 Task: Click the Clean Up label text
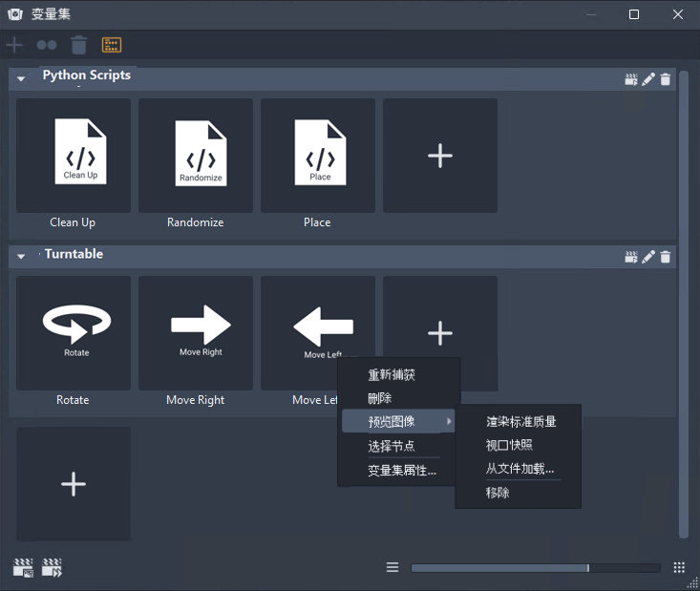point(73,222)
